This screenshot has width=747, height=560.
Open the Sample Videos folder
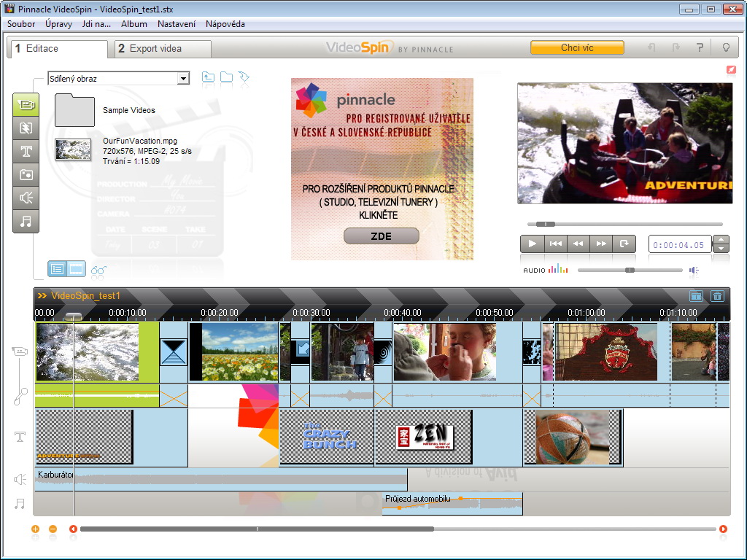(x=75, y=110)
